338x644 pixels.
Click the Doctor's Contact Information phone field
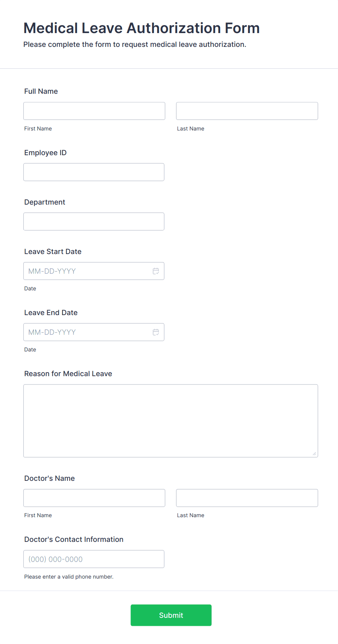93,559
